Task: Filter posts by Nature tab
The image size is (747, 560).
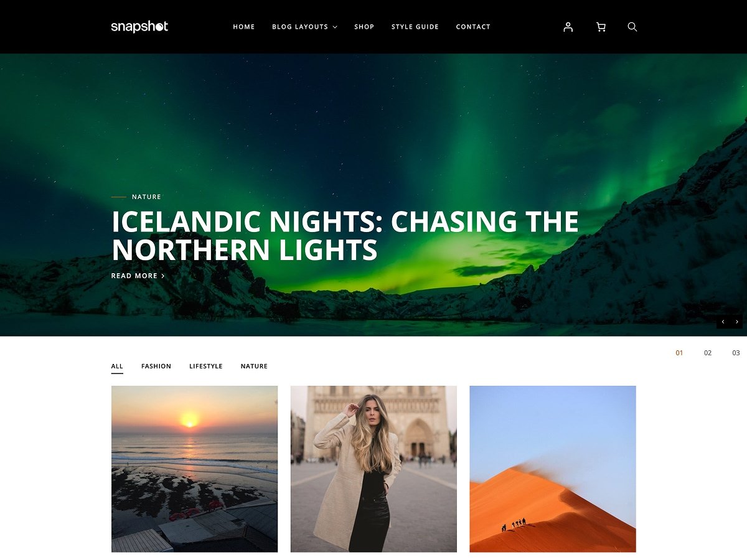Action: click(254, 366)
